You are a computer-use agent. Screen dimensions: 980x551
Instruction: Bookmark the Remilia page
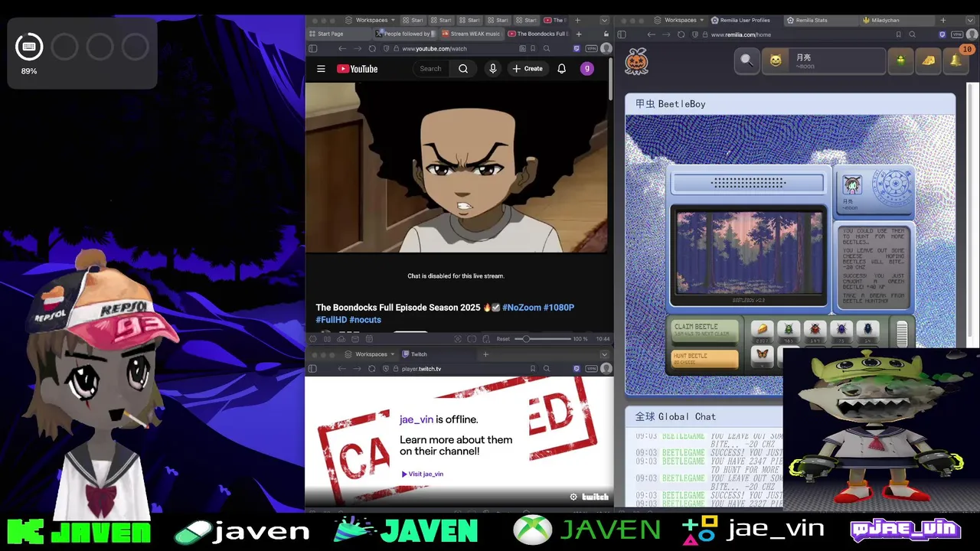pos(897,34)
